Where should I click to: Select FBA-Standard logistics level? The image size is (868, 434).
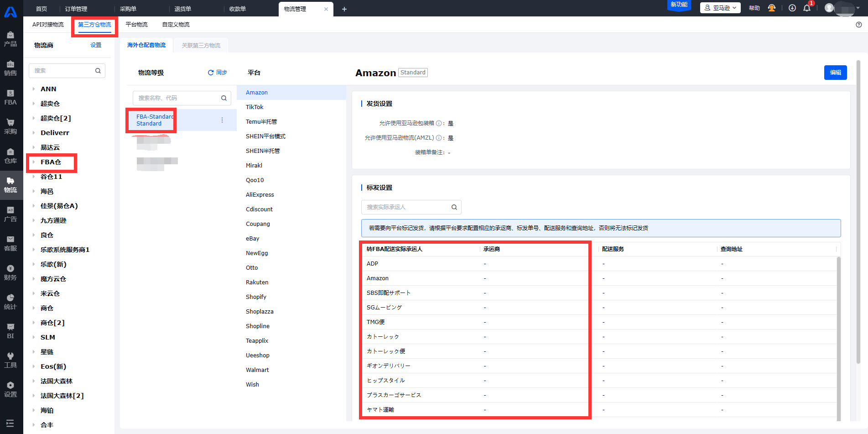182,120
